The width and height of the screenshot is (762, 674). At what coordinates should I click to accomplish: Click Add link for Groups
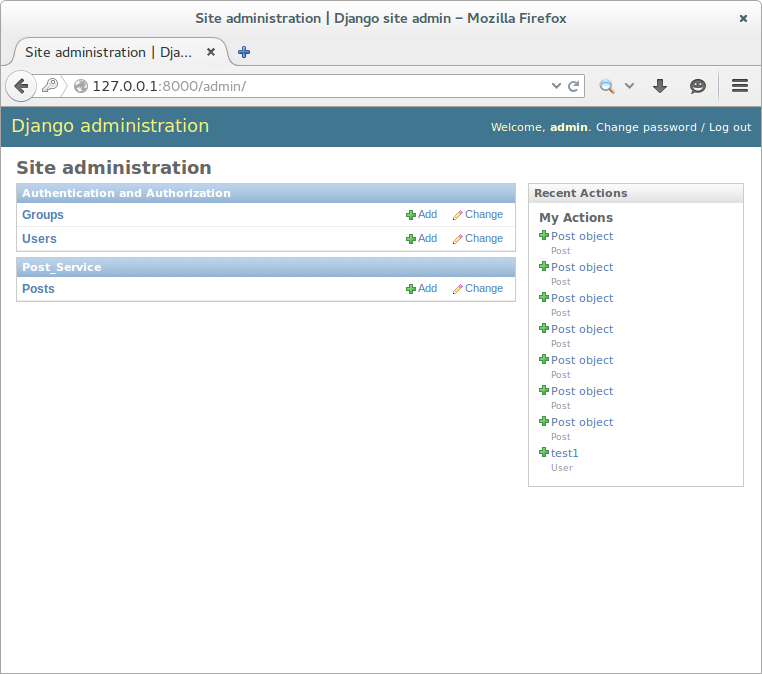point(428,214)
